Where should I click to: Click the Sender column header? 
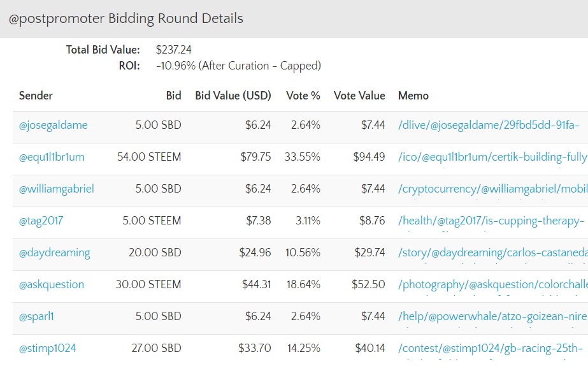(x=36, y=96)
